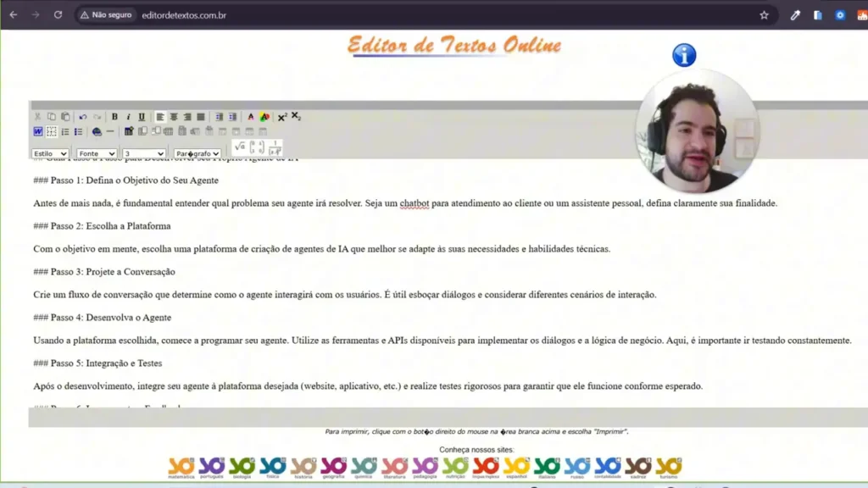Click the fraction formula icon
Image resolution: width=868 pixels, height=488 pixels.
pyautogui.click(x=275, y=146)
